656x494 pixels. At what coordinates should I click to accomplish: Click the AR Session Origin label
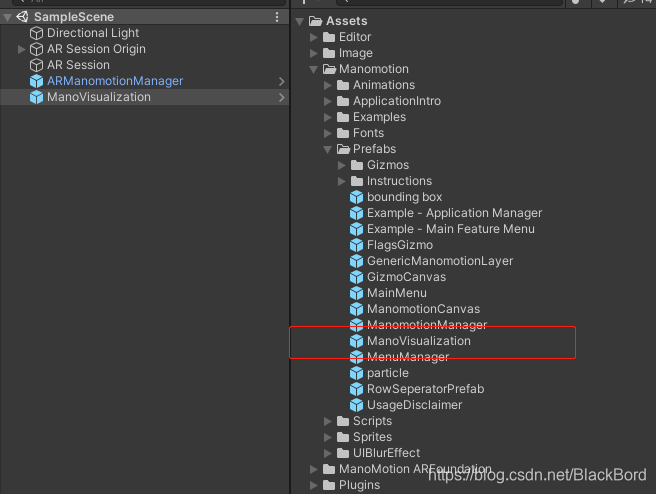(x=96, y=49)
